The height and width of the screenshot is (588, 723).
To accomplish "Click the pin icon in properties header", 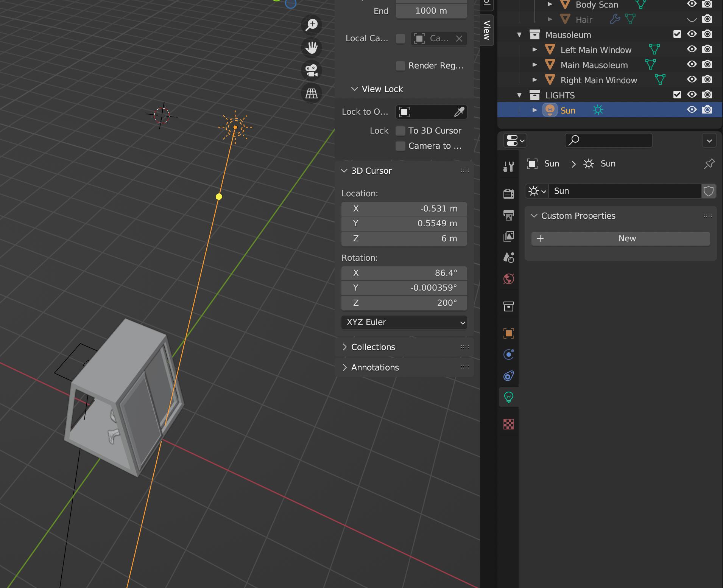I will (x=709, y=164).
